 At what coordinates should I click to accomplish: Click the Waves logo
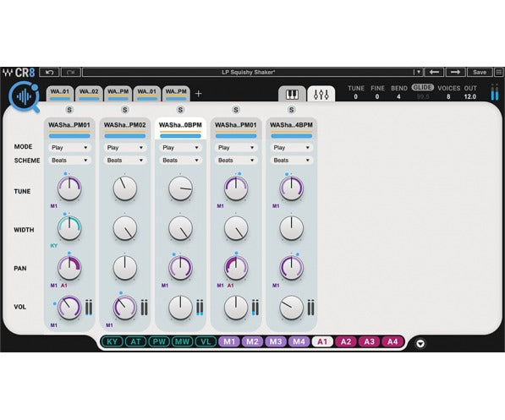point(8,72)
